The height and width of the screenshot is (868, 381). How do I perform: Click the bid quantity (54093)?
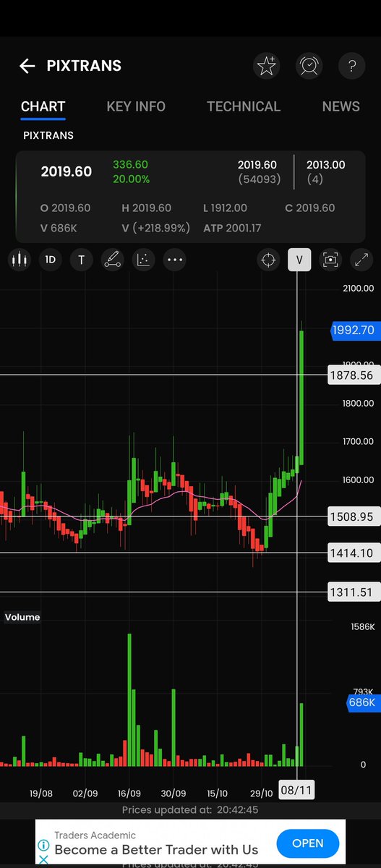[260, 179]
